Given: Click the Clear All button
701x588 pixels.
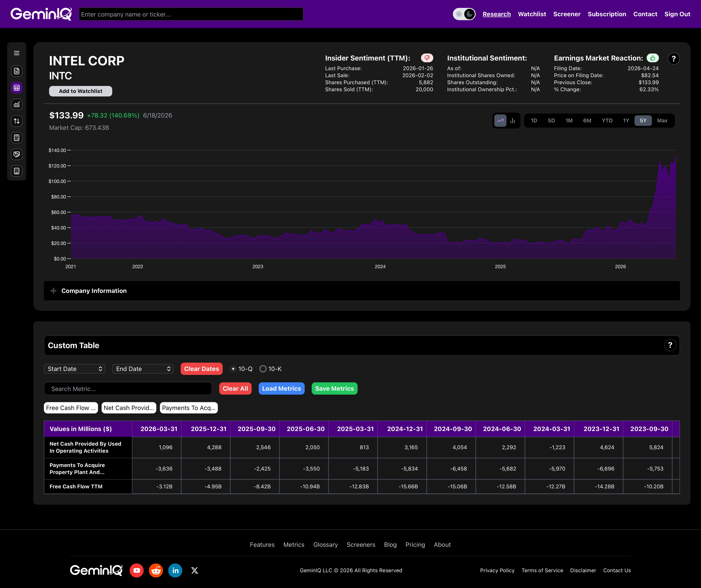Looking at the screenshot, I should (235, 388).
